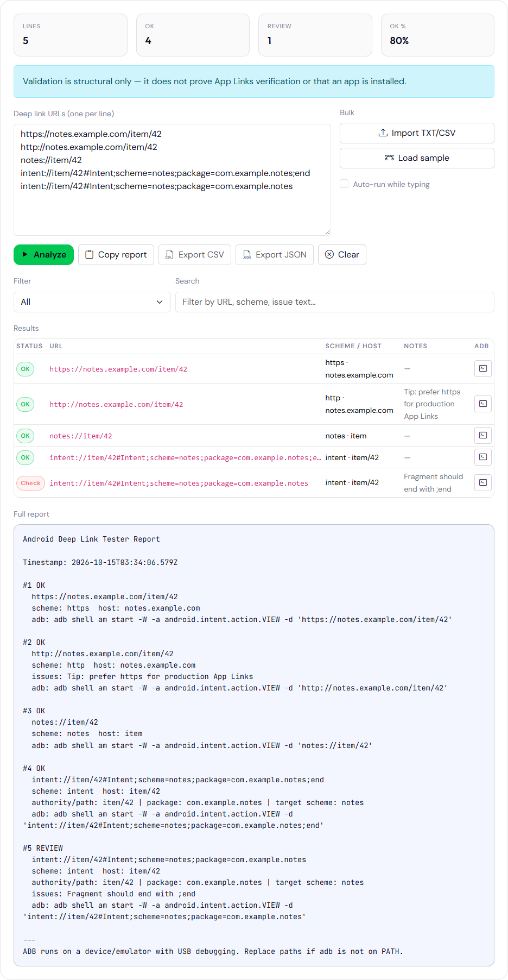Export results as CSV

click(195, 255)
